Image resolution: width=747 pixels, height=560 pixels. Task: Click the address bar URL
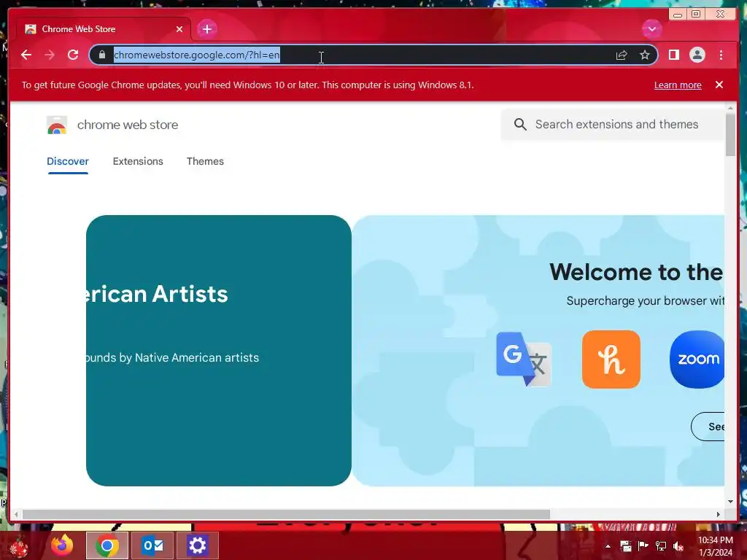196,55
